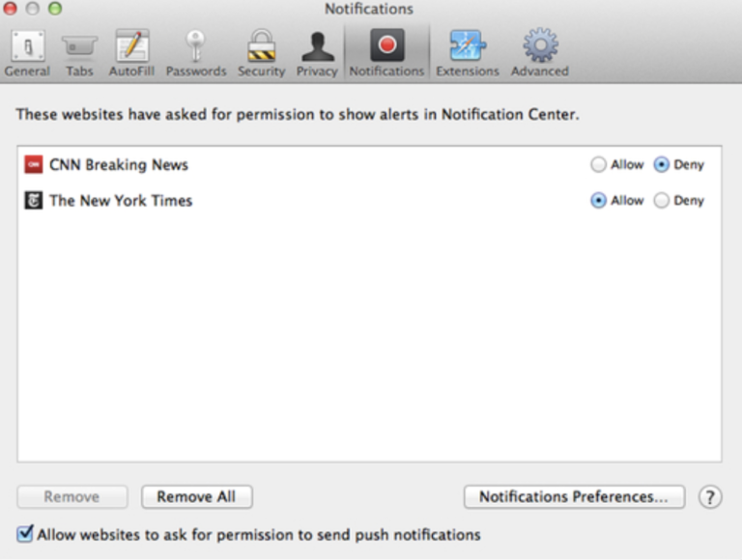This screenshot has height=560, width=742.
Task: Open the Tabs preferences pane
Action: [x=79, y=53]
